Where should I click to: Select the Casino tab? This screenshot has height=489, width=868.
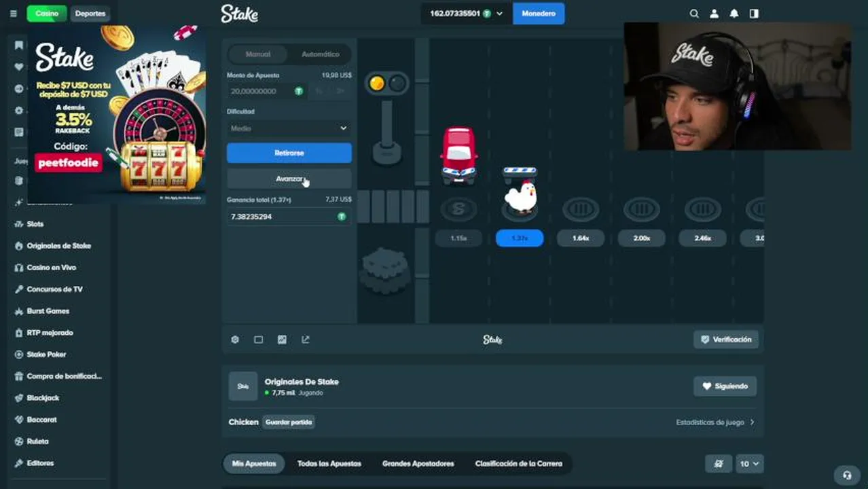point(47,14)
